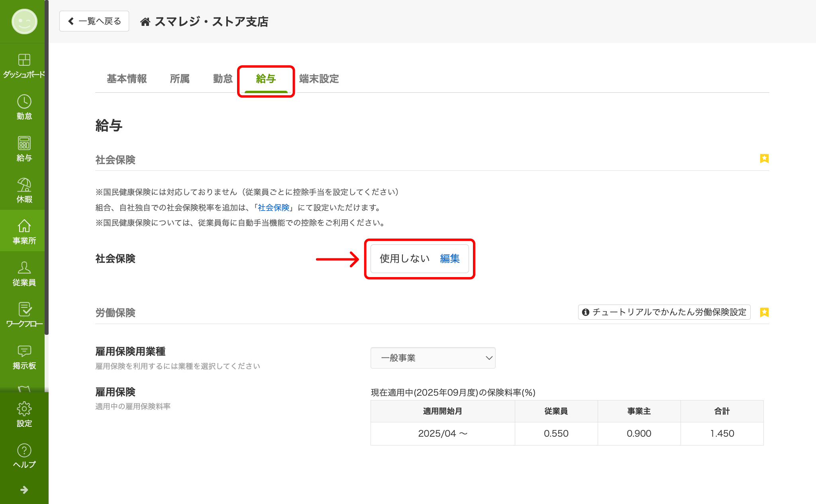This screenshot has height=504, width=816.
Task: Toggle the bookmark star for 労働保険 section
Action: (x=764, y=313)
